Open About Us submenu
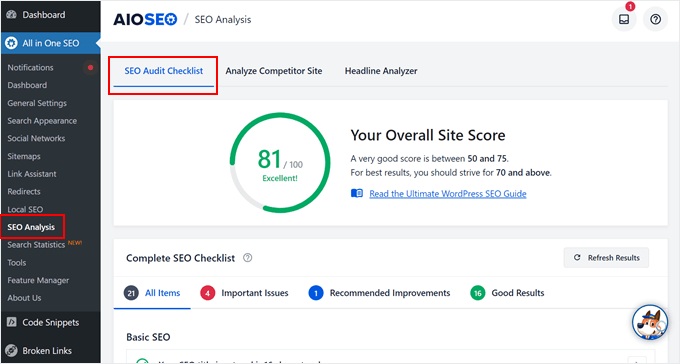This screenshot has width=680, height=364. [24, 298]
